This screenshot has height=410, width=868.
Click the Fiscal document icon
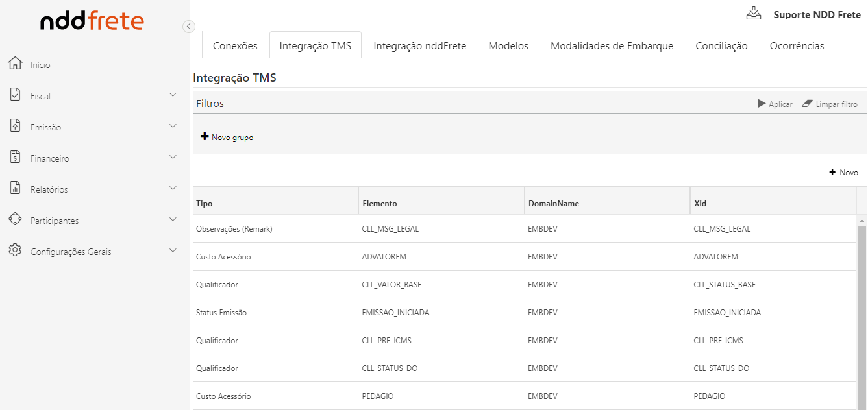[15, 95]
